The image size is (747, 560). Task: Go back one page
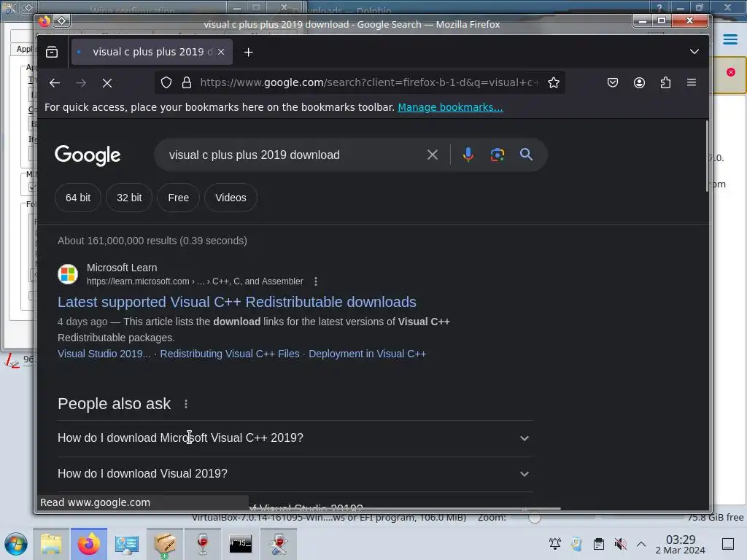[54, 83]
